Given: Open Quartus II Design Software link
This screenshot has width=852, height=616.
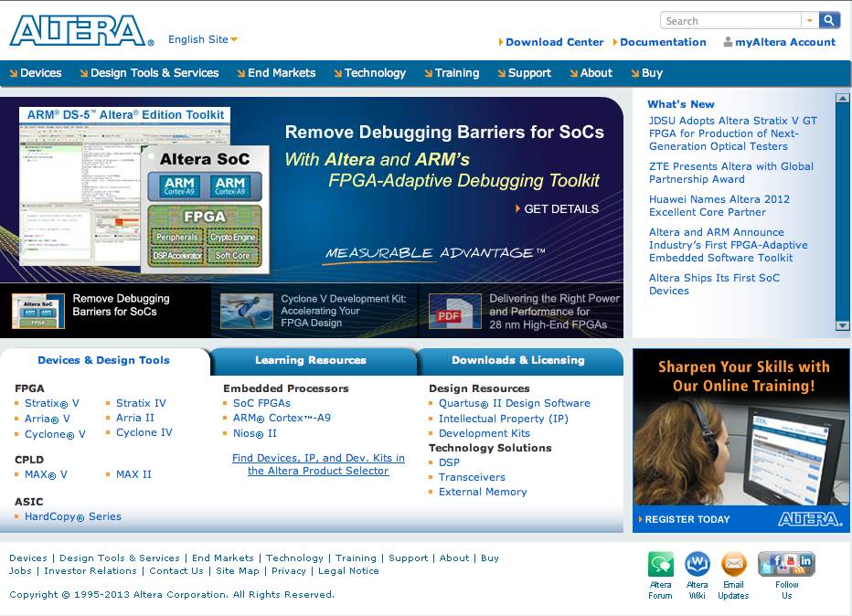Looking at the screenshot, I should pyautogui.click(x=515, y=403).
